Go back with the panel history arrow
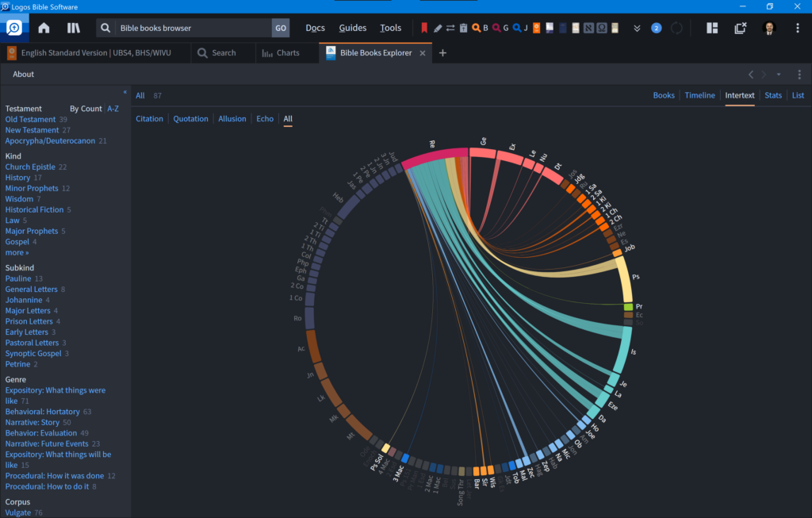812x518 pixels. 751,75
